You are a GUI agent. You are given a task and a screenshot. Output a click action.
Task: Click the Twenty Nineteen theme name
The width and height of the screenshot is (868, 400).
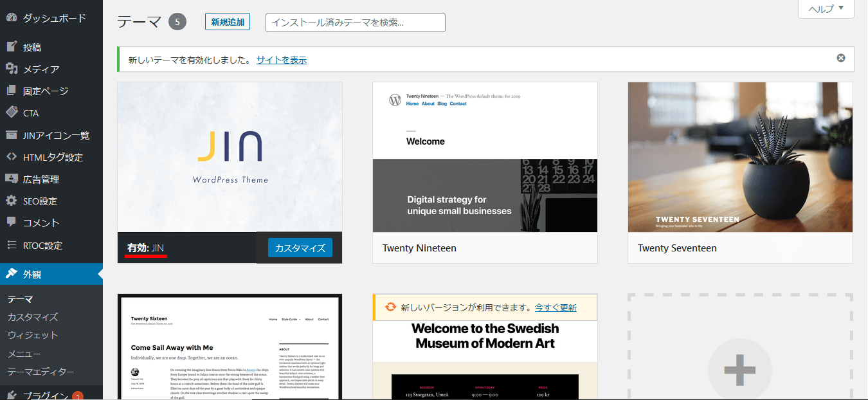click(420, 248)
